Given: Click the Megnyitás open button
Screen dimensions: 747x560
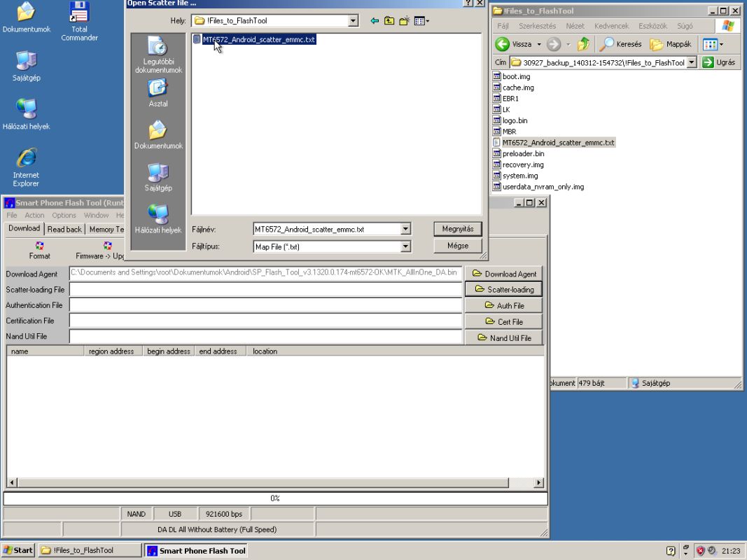Looking at the screenshot, I should tap(458, 229).
